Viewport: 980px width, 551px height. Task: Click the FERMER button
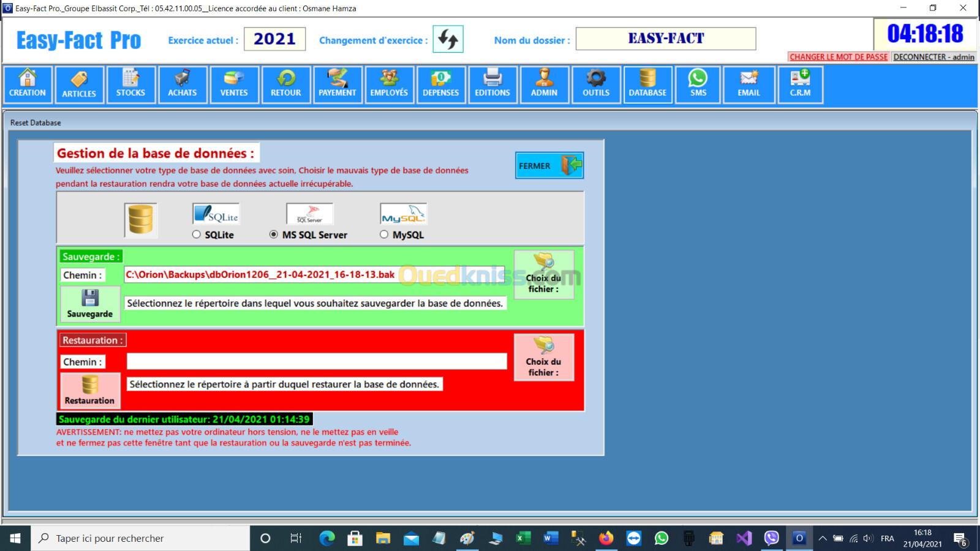(549, 165)
